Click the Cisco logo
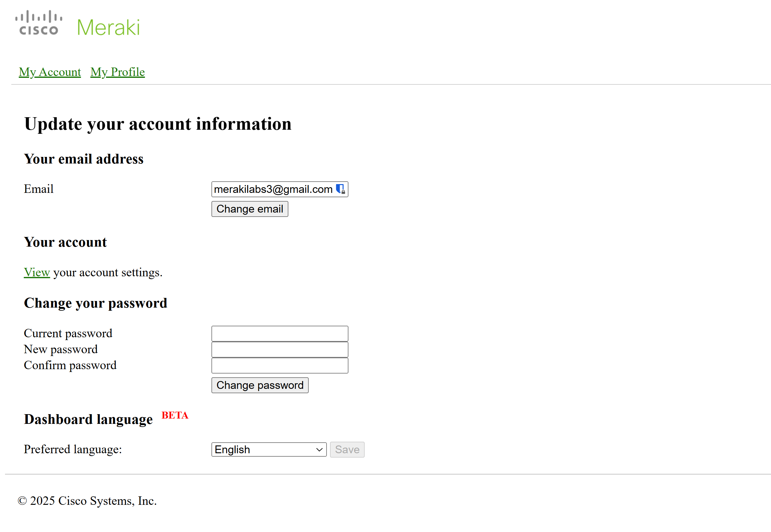The width and height of the screenshot is (771, 532). tap(39, 23)
